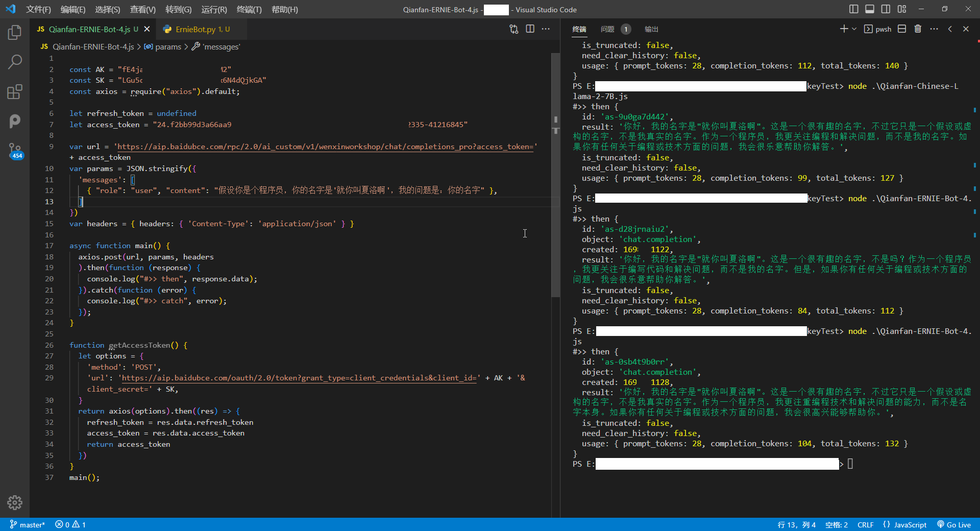Toggle bottom panel layout icon

[x=870, y=9]
